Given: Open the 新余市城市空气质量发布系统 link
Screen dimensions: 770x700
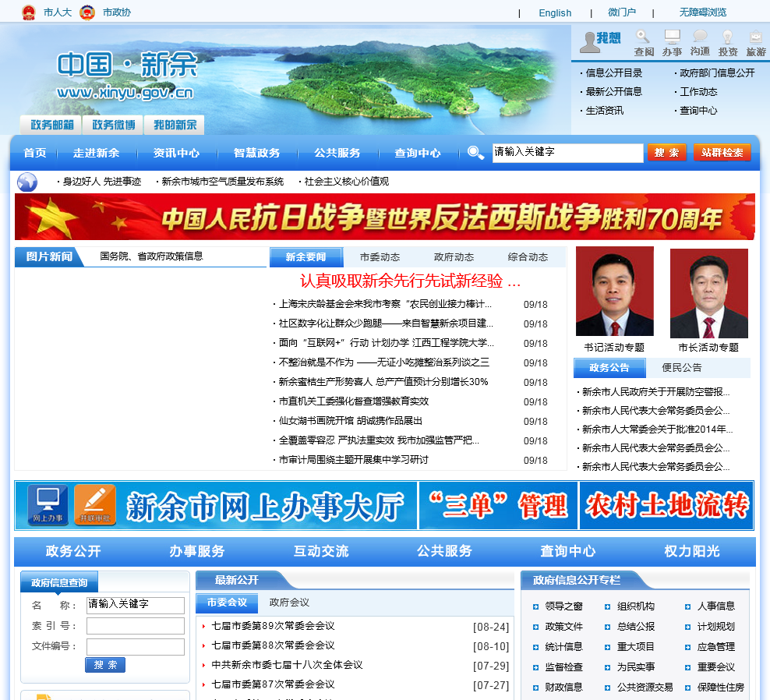Looking at the screenshot, I should point(222,182).
